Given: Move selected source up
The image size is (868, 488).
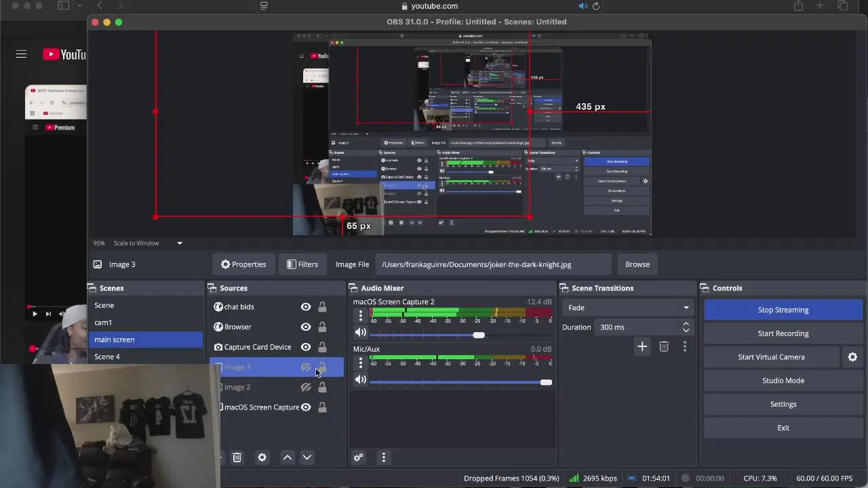Looking at the screenshot, I should tap(288, 457).
